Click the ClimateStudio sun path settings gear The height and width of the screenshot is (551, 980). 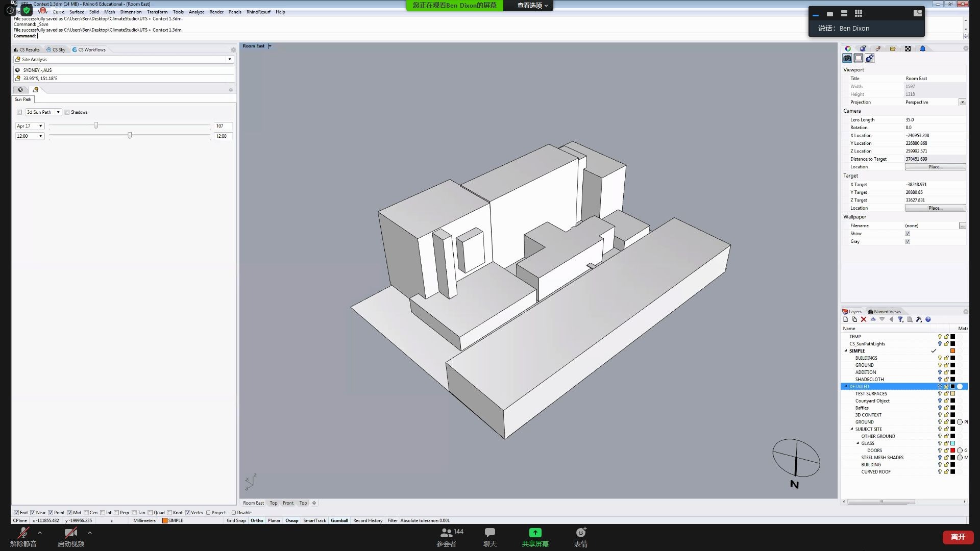coord(231,90)
